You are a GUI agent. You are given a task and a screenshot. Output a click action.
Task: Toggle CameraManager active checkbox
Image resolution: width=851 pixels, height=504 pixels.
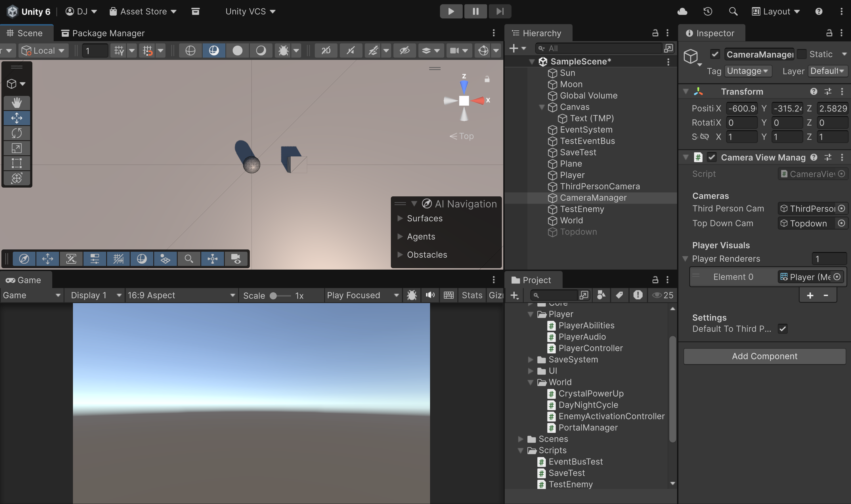click(x=715, y=54)
